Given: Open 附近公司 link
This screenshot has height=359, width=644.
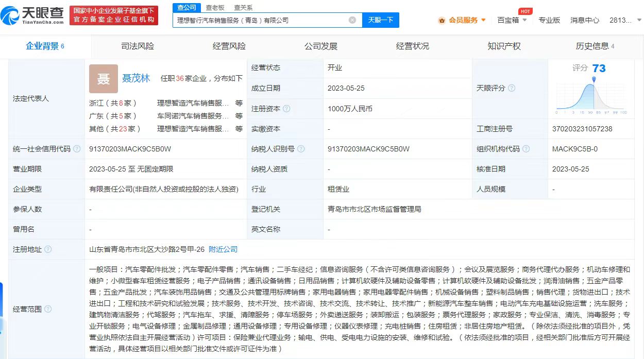Looking at the screenshot, I should point(223,249).
